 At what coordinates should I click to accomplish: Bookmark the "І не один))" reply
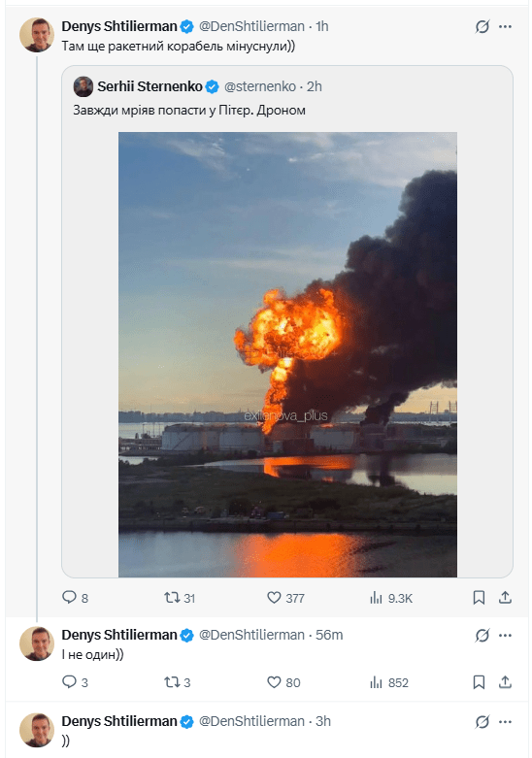click(479, 682)
